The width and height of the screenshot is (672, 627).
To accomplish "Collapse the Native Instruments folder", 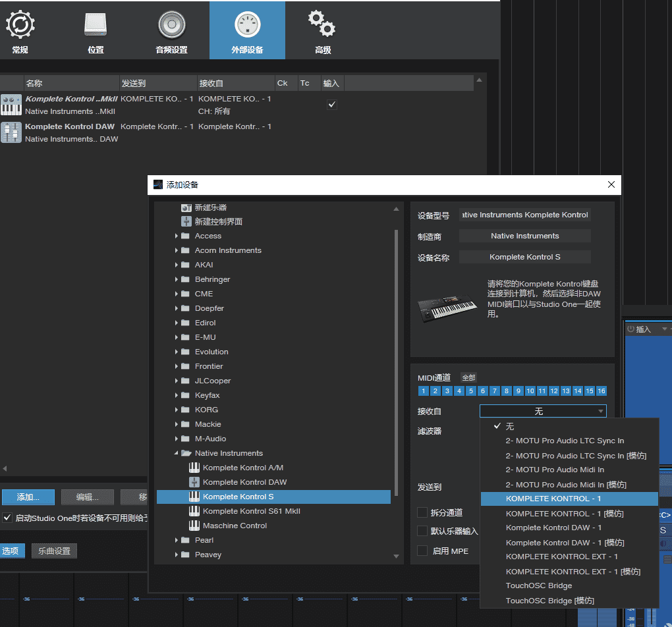I will 176,453.
